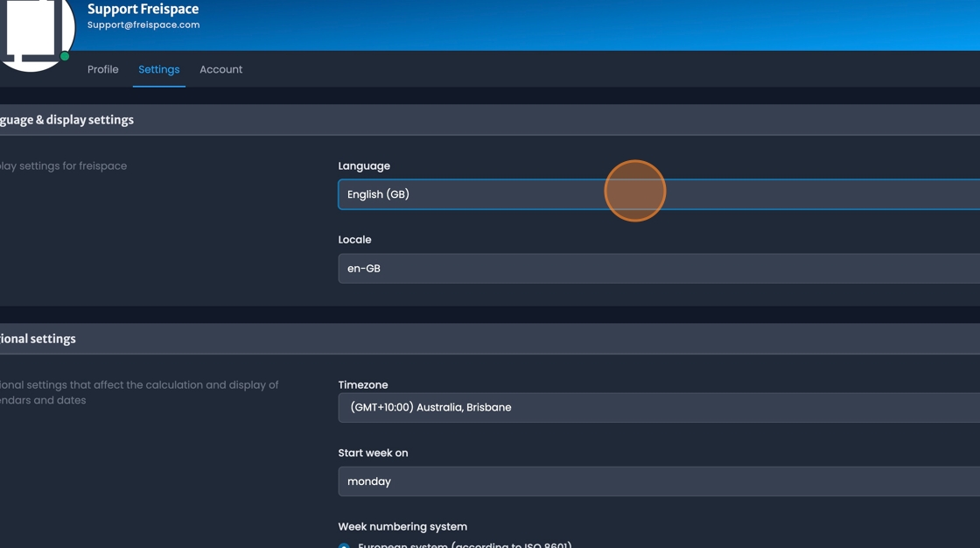The image size is (980, 548).
Task: Switch to the Account tab
Action: coord(220,69)
